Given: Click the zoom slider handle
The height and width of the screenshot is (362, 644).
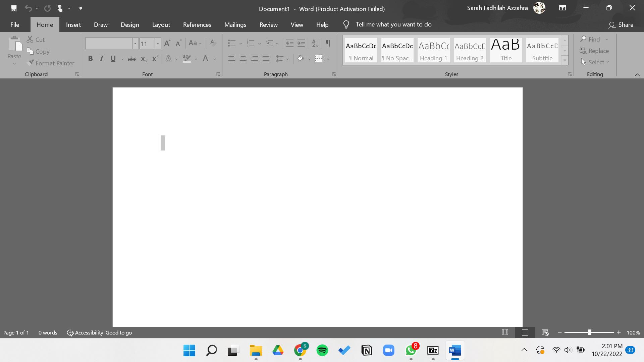Looking at the screenshot, I should [x=589, y=333].
